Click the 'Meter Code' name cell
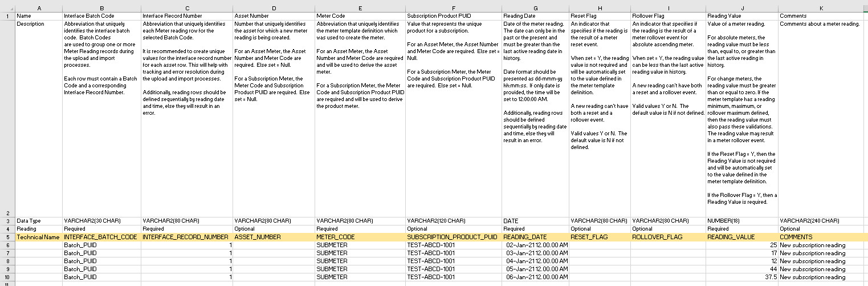Viewport: 868px width, 286px height. pos(360,16)
